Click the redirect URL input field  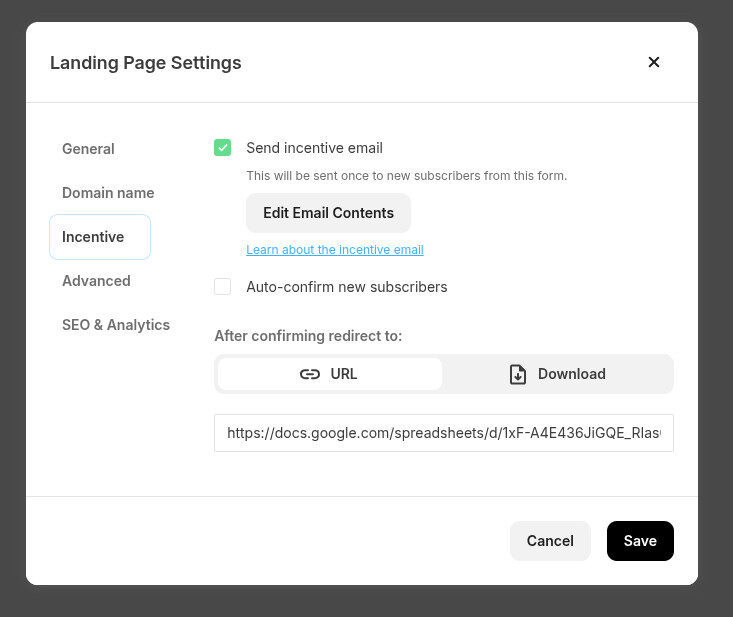[444, 433]
